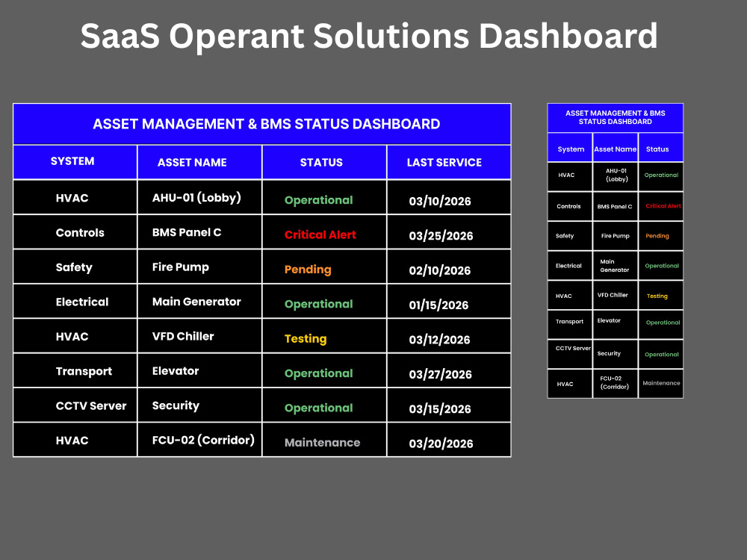The height and width of the screenshot is (560, 747).
Task: Click 'Controls' in the compact three-column table
Action: click(x=568, y=206)
